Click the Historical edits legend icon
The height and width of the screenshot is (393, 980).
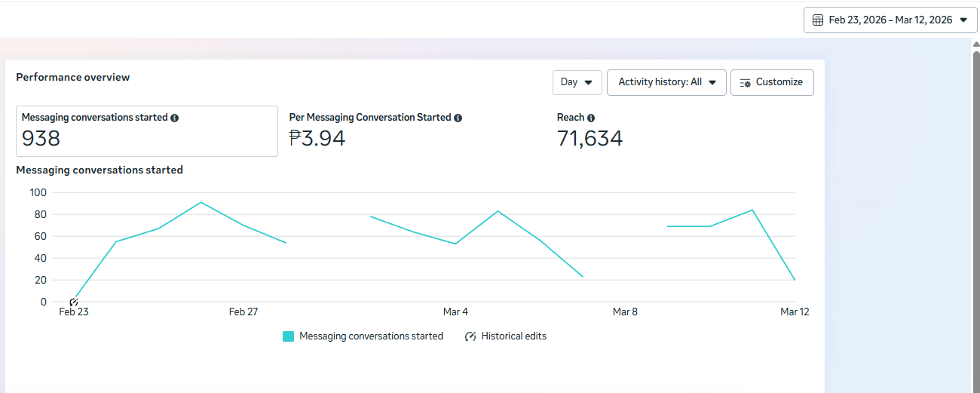[x=470, y=336]
